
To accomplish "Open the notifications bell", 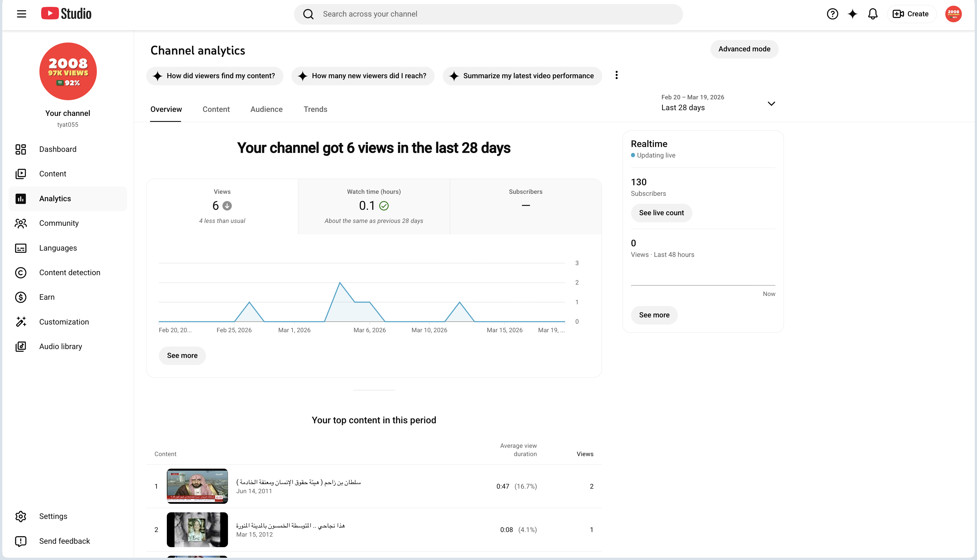I will coord(873,14).
